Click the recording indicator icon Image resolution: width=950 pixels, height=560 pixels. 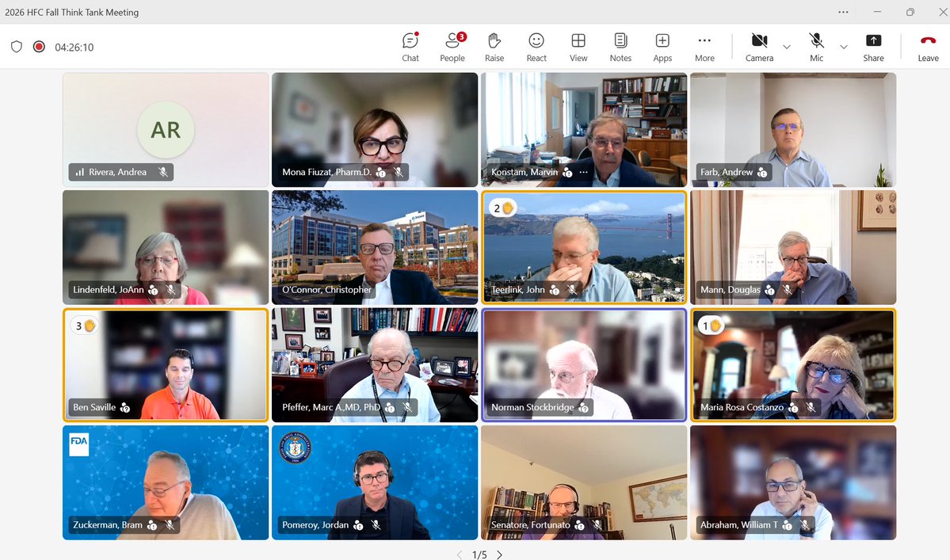tap(39, 47)
